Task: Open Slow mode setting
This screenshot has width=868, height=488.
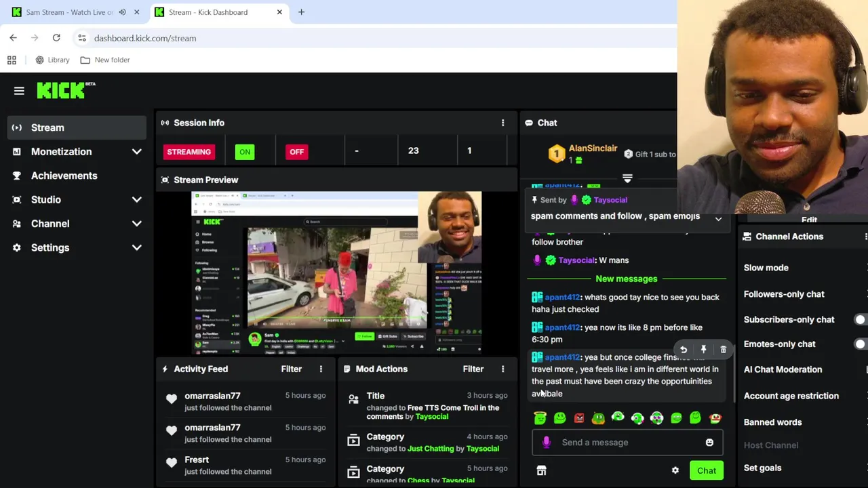Action: (x=766, y=268)
